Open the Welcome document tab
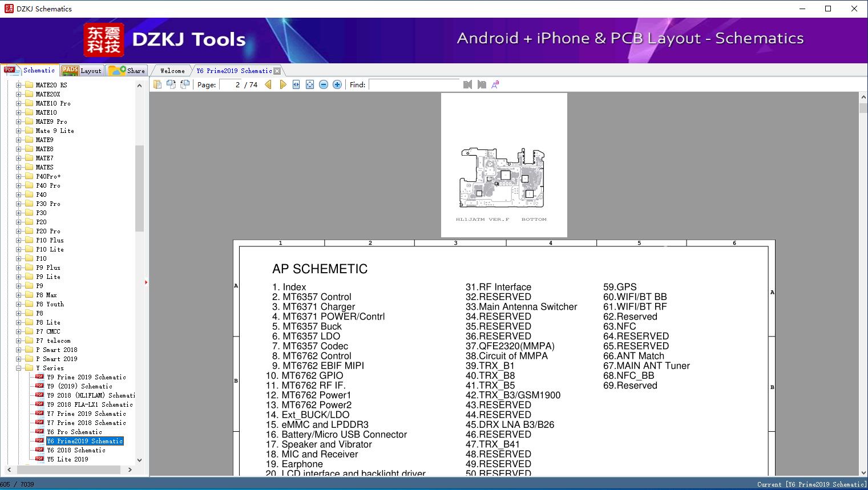 [x=172, y=71]
